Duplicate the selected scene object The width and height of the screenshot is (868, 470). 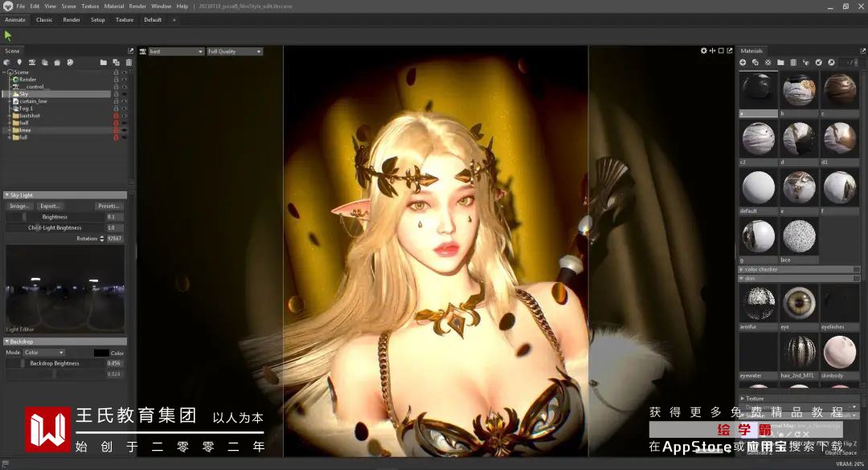[116, 63]
